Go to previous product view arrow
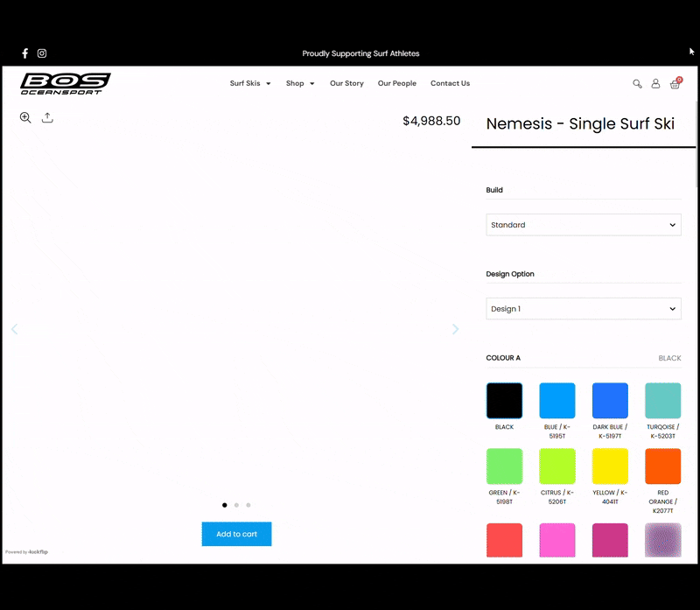700x610 pixels. tap(14, 329)
